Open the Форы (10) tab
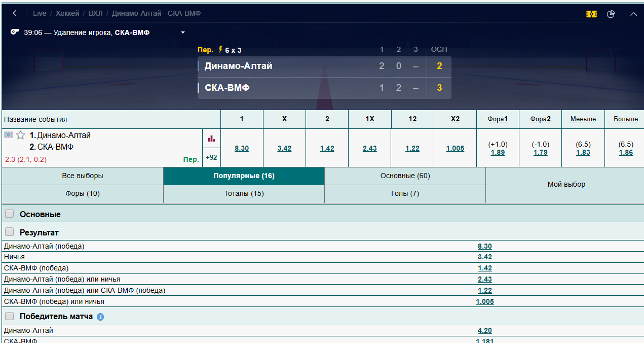This screenshot has height=343, width=644. (83, 193)
